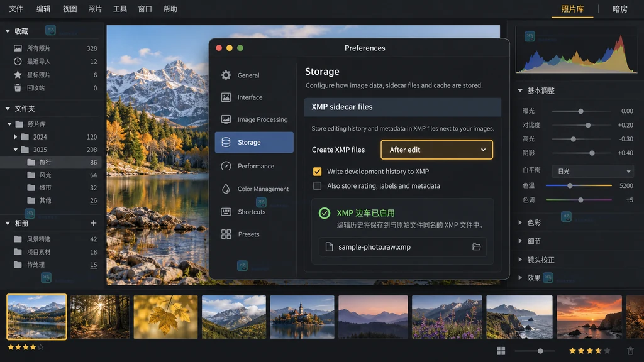644x362 pixels.
Task: Collapse the 文件夹 section
Action: pyautogui.click(x=8, y=109)
